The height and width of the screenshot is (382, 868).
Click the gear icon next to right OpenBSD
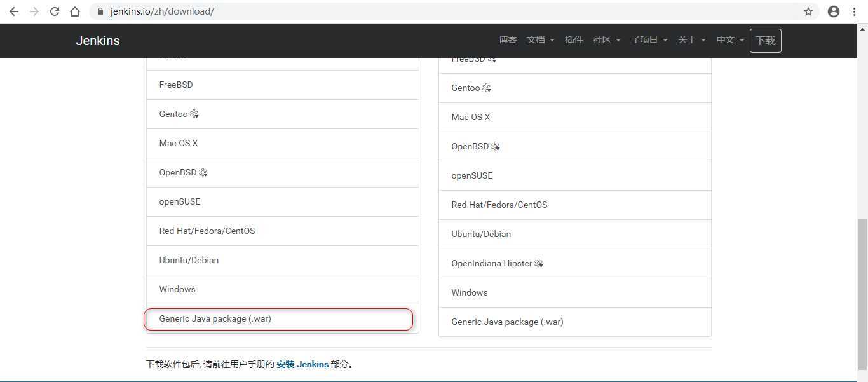coord(496,147)
